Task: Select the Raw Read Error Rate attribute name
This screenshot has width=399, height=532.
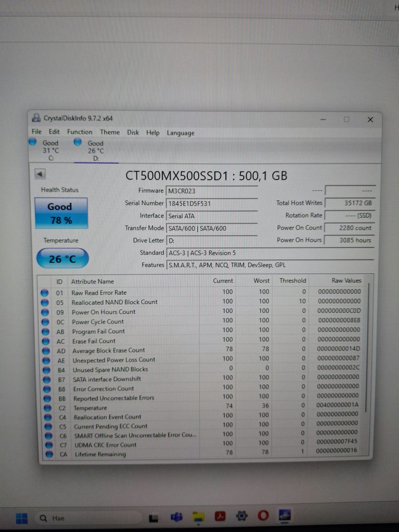Action: tap(99, 293)
